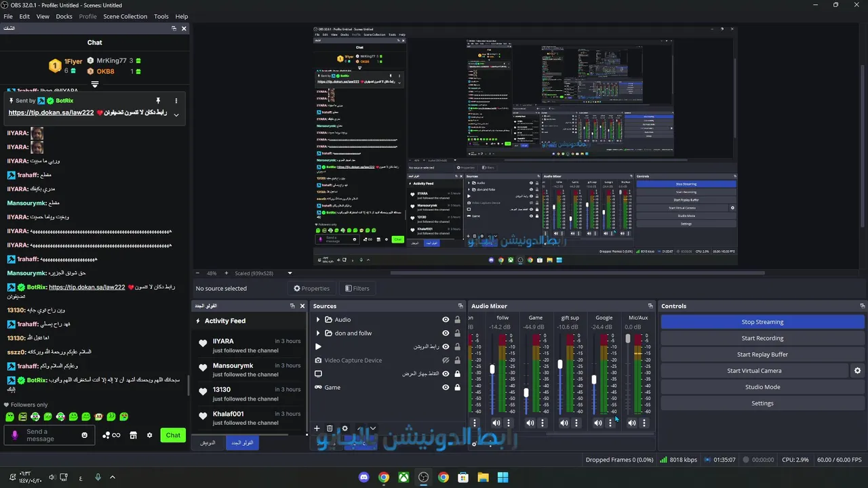Mute the Game audio channel speaker icon
868x488 pixels.
(x=530, y=423)
